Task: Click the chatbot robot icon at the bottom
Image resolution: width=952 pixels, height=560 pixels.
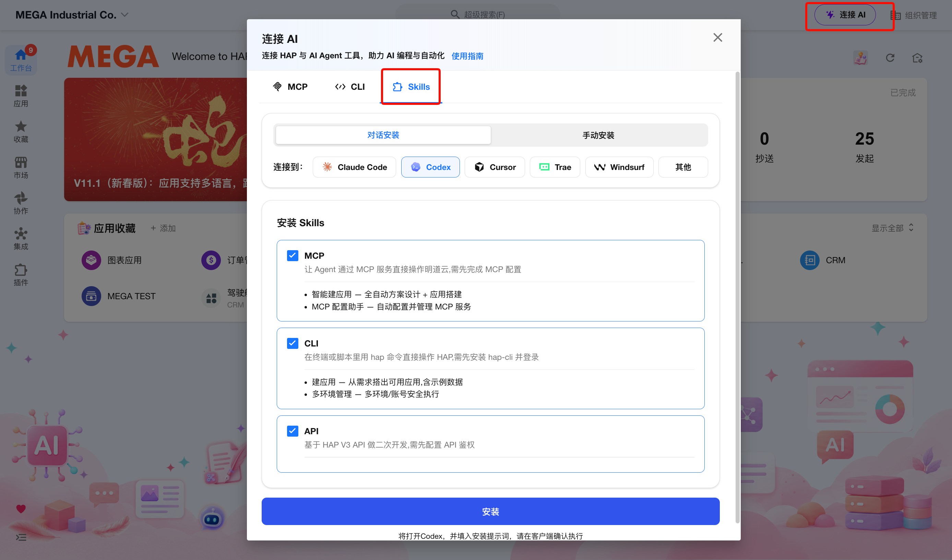Action: point(212,519)
